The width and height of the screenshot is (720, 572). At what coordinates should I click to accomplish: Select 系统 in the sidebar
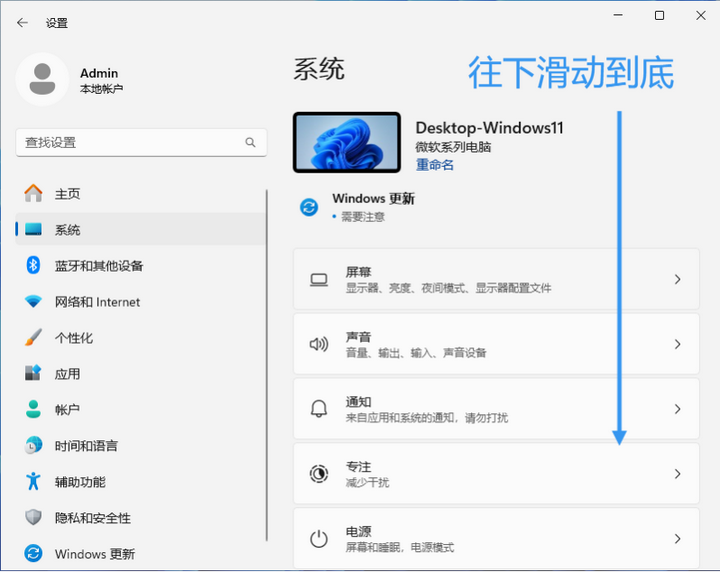[141, 229]
